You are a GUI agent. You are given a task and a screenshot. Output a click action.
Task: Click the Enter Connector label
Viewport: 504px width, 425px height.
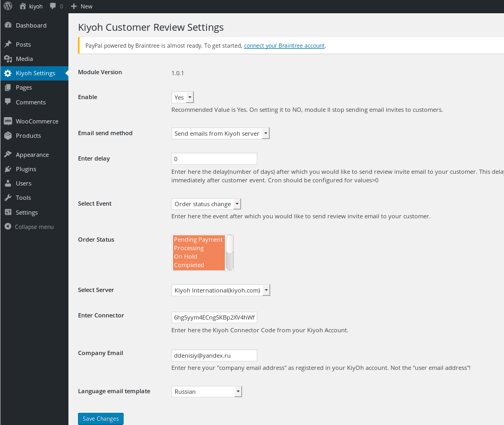tap(101, 315)
